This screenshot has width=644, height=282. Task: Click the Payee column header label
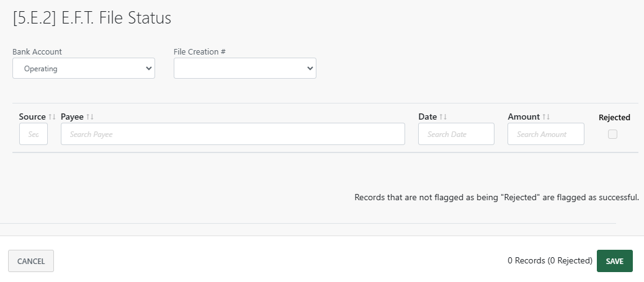[x=72, y=117]
